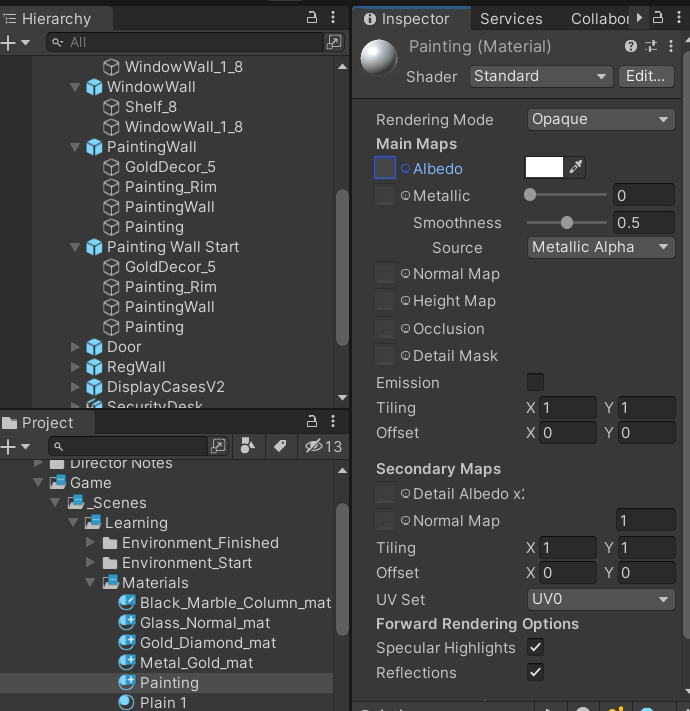690x711 pixels.
Task: Open material help reference icon
Action: pos(631,46)
